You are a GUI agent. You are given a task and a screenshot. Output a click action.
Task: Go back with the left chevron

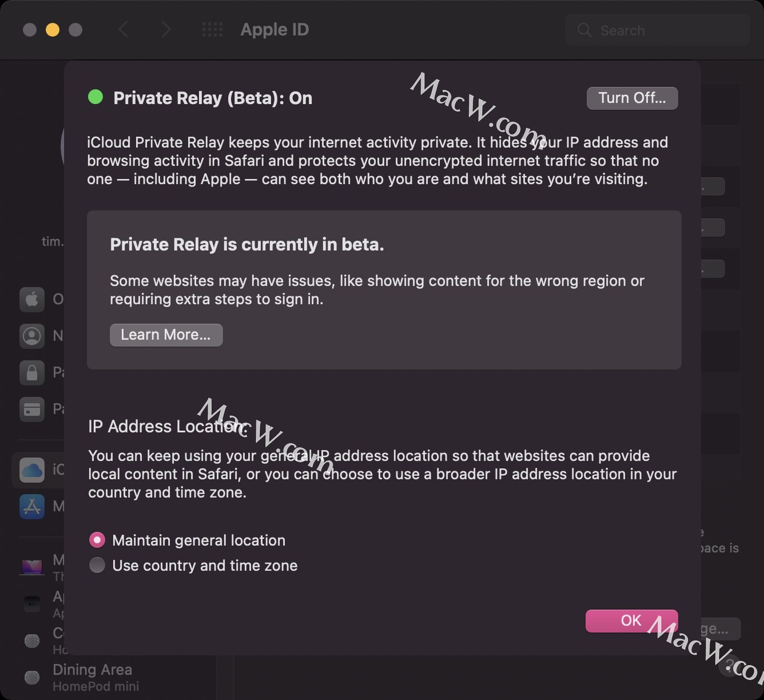pos(123,30)
